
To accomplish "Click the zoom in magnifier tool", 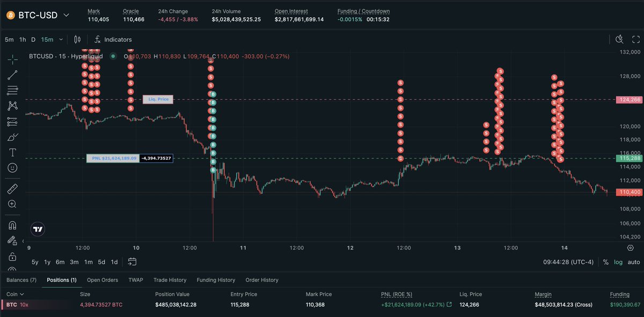I will coord(12,204).
